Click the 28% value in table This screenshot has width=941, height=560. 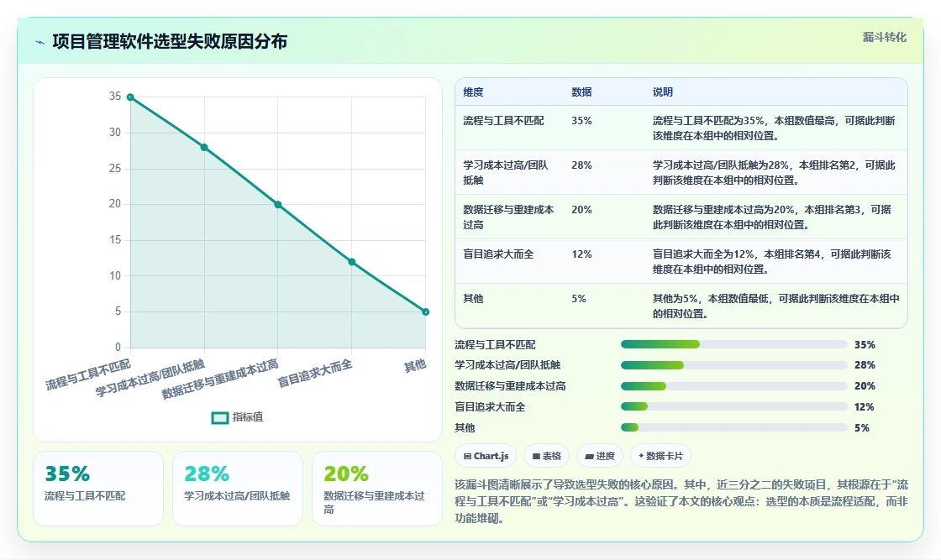click(x=581, y=165)
